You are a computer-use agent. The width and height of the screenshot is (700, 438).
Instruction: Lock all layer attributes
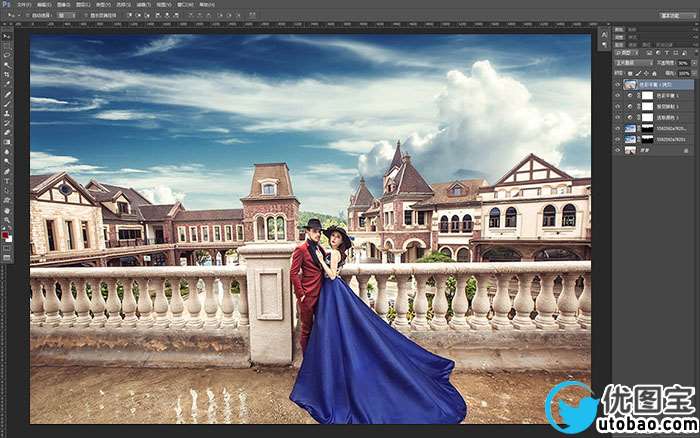point(654,73)
